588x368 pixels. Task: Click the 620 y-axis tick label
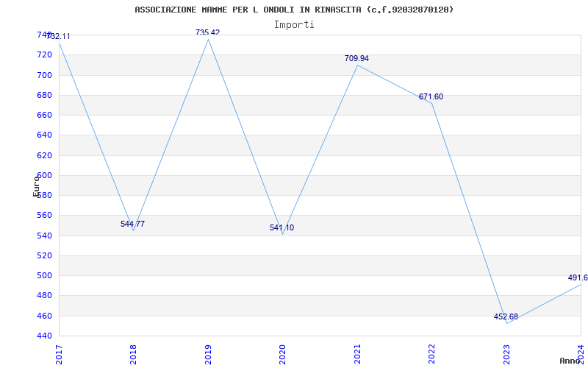pyautogui.click(x=44, y=155)
